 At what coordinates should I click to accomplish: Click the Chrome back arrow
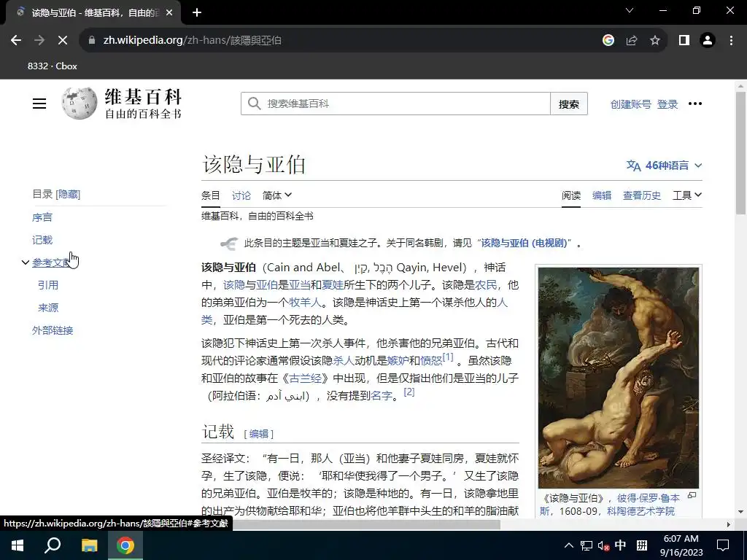point(16,41)
